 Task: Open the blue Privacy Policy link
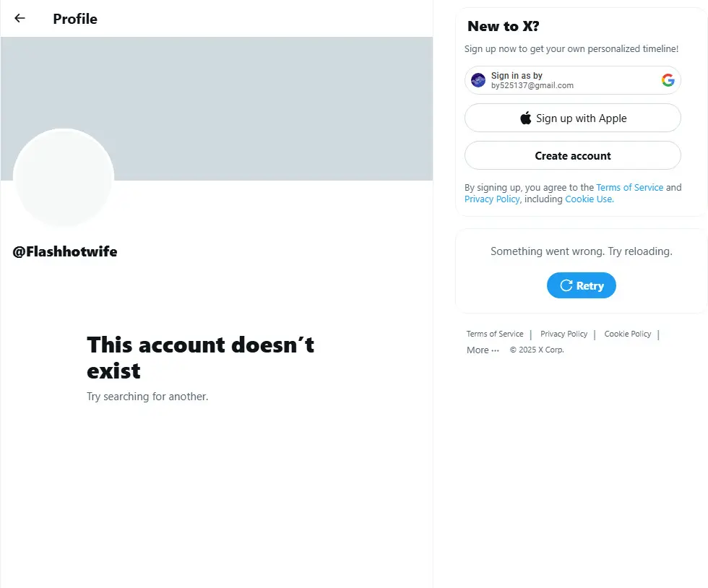[x=492, y=199]
